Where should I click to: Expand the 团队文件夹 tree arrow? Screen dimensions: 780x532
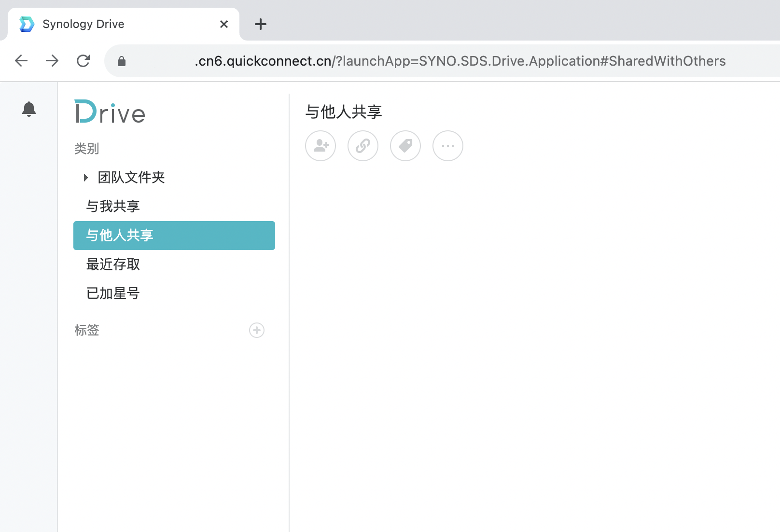click(x=86, y=178)
